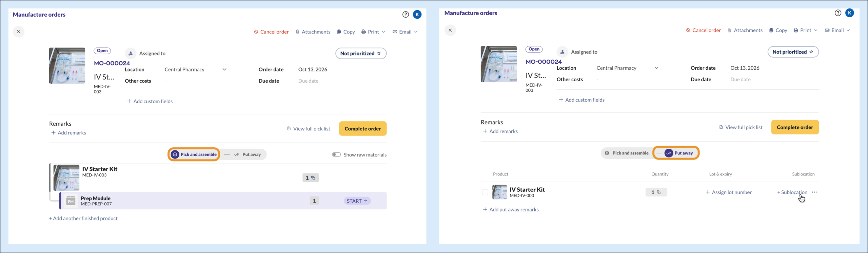The image size is (868, 253).
Task: Click Assigned to person icon in left panel
Action: (x=131, y=54)
